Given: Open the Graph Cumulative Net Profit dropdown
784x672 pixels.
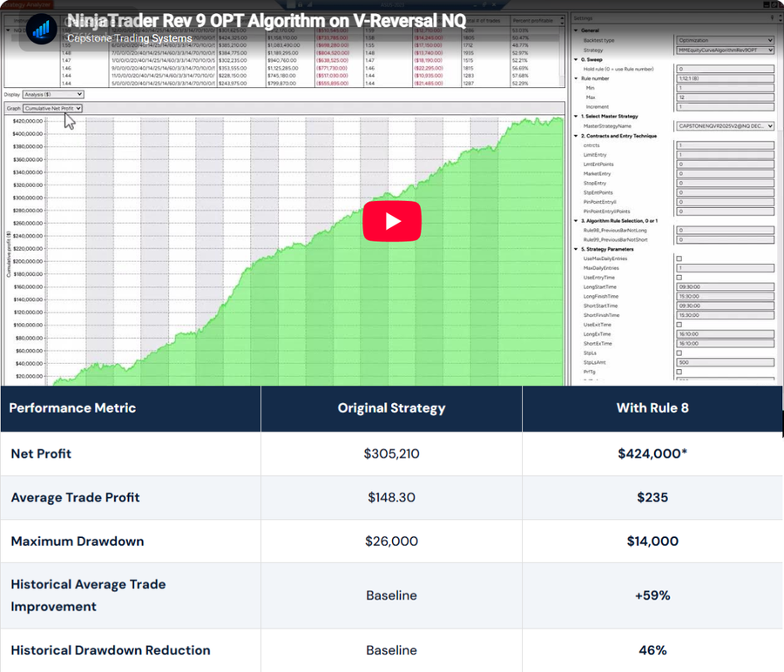Looking at the screenshot, I should (53, 108).
